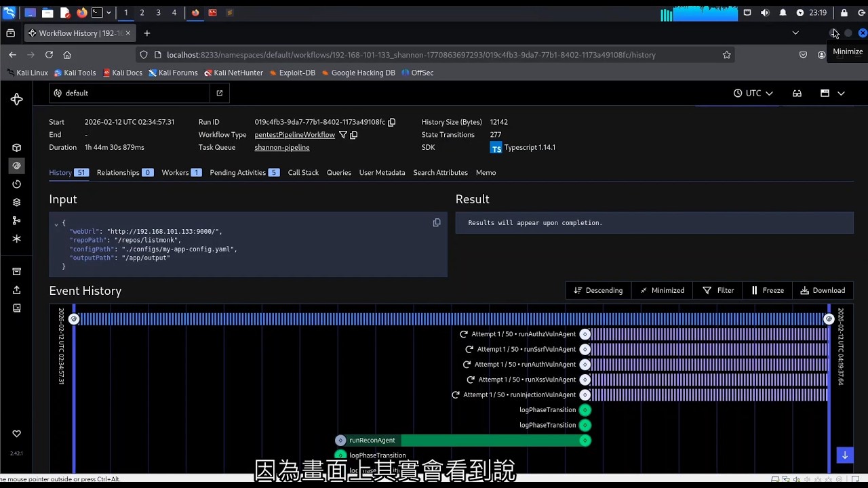The height and width of the screenshot is (488, 868).
Task: Click the runAuthzVulnAgent pending activity circle
Action: [585, 334]
